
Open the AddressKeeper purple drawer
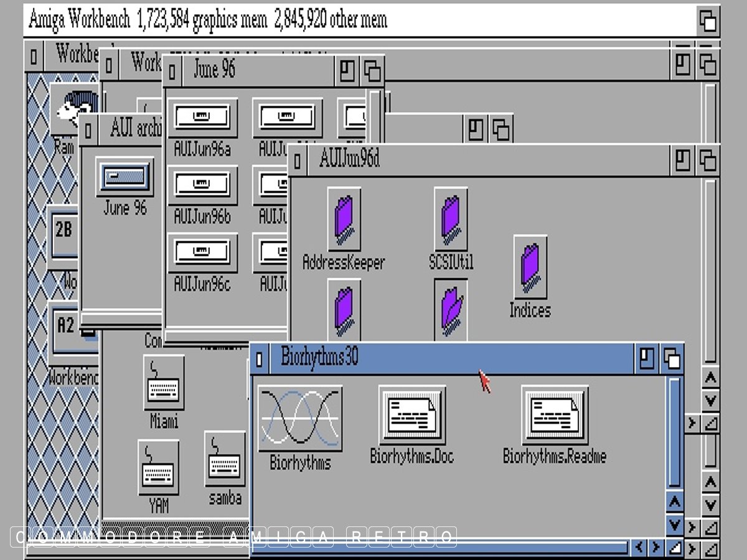(344, 220)
